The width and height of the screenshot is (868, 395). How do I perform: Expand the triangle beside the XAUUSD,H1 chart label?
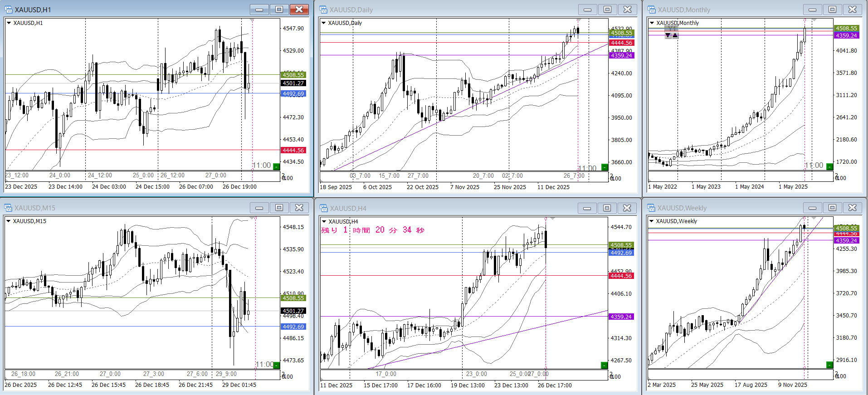tap(9, 23)
